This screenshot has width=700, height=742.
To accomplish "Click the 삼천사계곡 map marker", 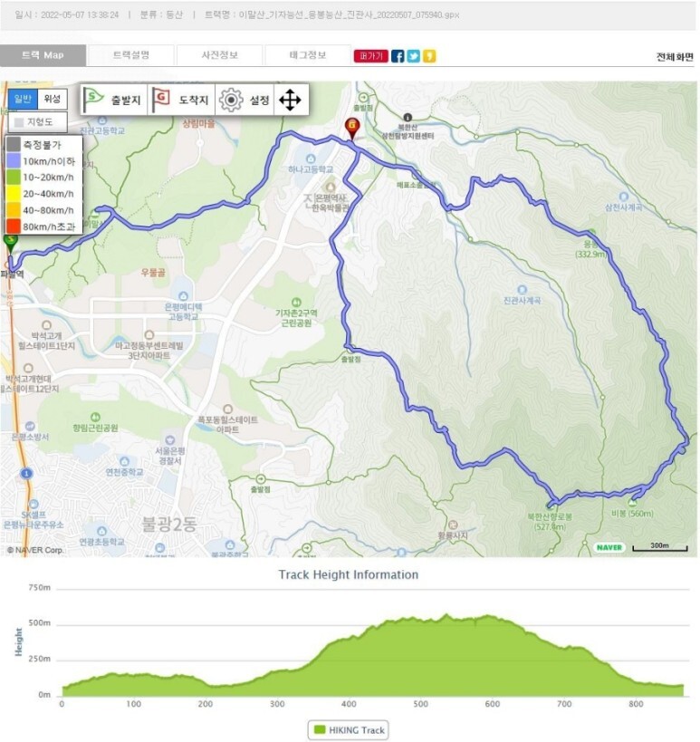I will [x=624, y=197].
